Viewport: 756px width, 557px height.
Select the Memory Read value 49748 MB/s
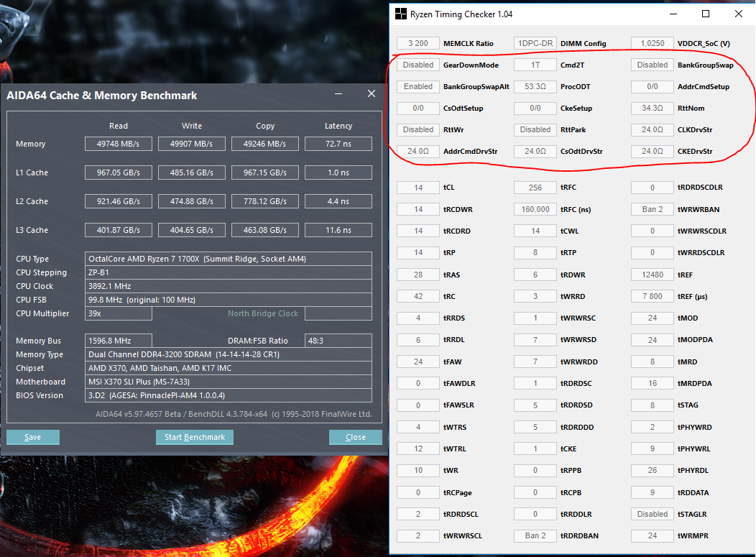click(118, 144)
